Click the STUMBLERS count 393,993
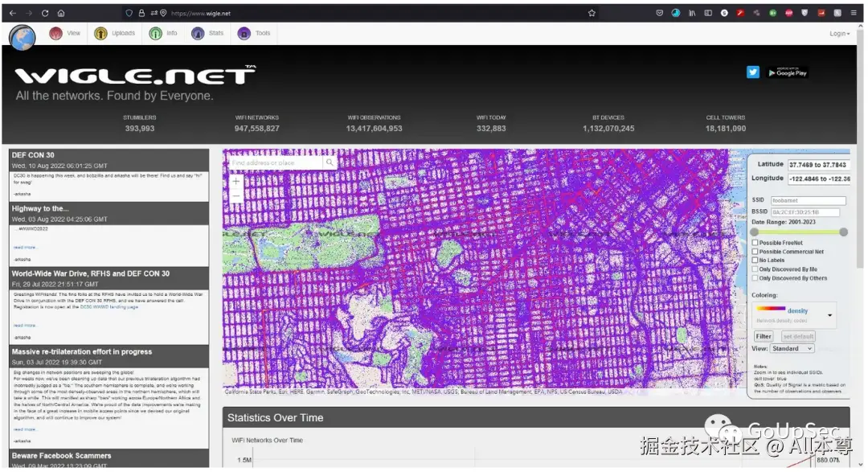Image resolution: width=868 pixels, height=472 pixels. [x=140, y=128]
